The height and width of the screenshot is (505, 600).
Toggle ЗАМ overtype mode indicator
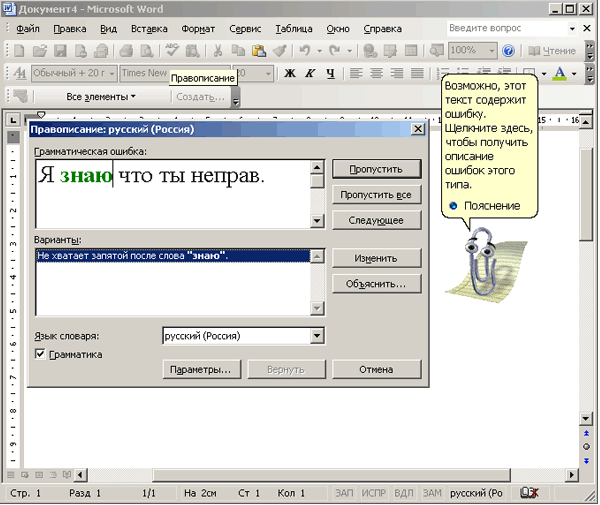tap(432, 493)
